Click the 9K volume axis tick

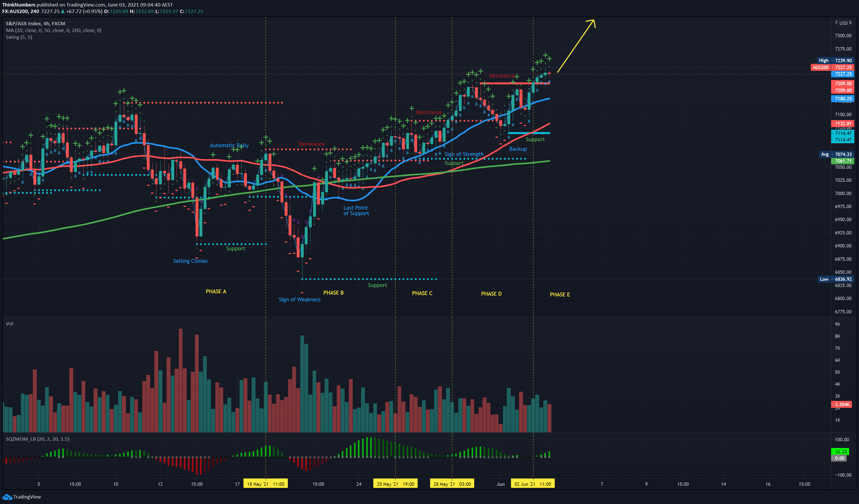tap(837, 324)
